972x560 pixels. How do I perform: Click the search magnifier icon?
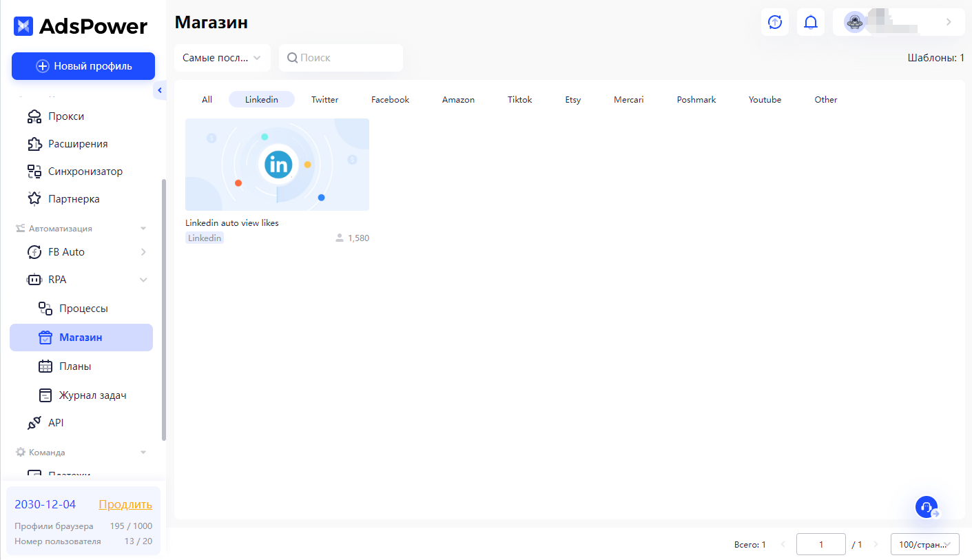[x=292, y=58]
